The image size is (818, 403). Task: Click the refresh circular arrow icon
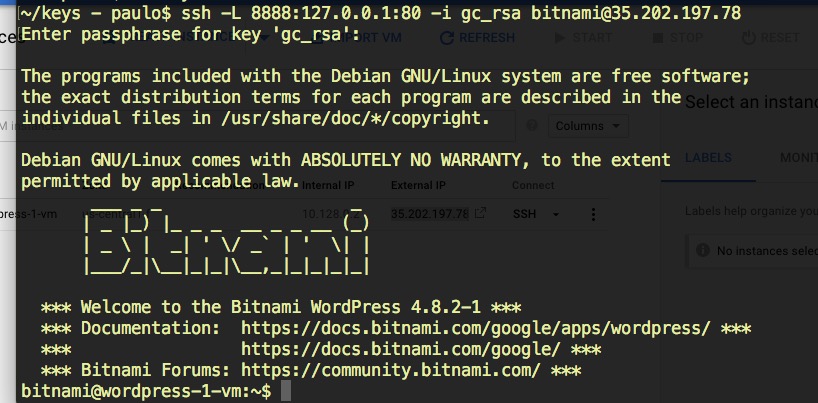tap(447, 38)
